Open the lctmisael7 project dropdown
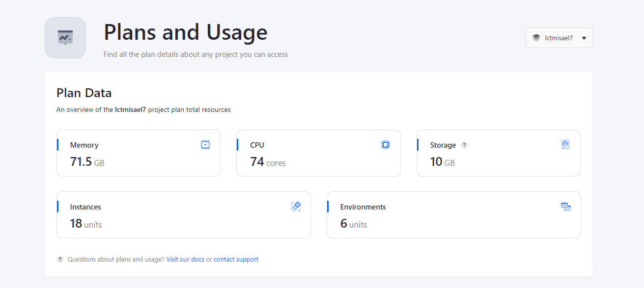The width and height of the screenshot is (644, 288). pyautogui.click(x=559, y=38)
